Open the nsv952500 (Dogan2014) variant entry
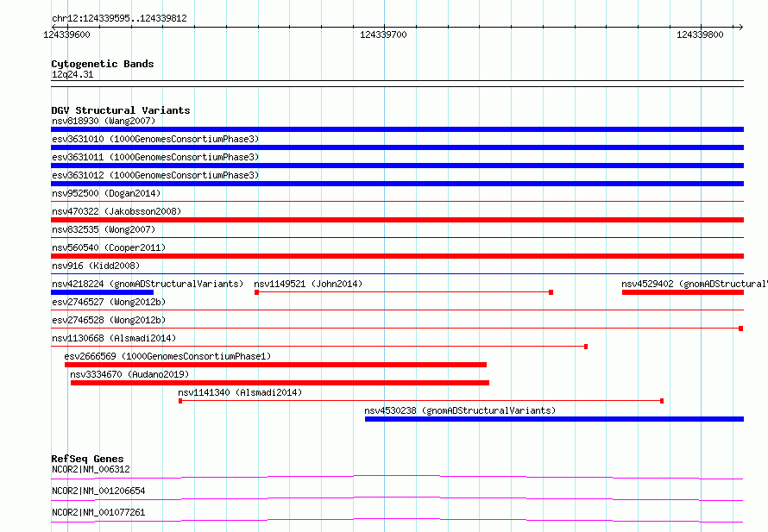This screenshot has width=768, height=532. pyautogui.click(x=106, y=193)
